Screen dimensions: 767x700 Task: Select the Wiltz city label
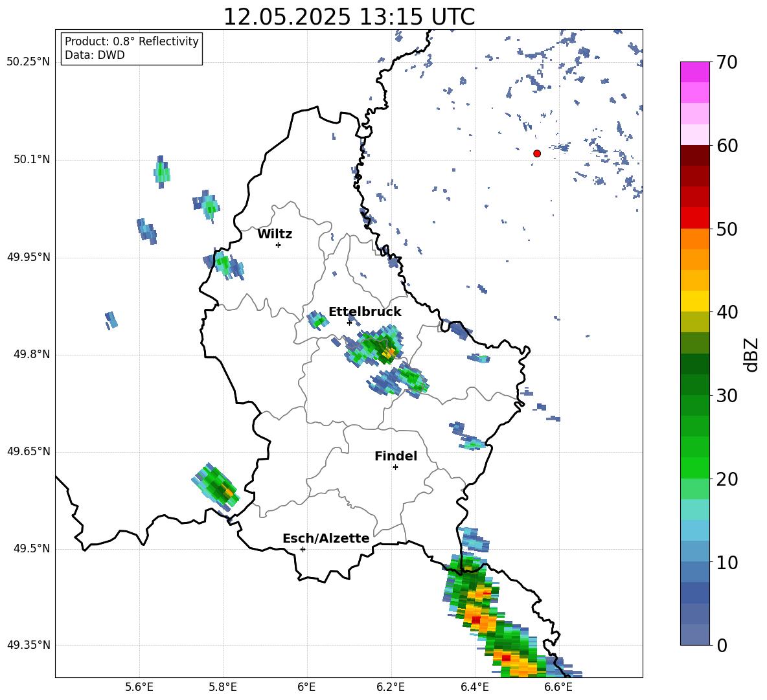275,234
